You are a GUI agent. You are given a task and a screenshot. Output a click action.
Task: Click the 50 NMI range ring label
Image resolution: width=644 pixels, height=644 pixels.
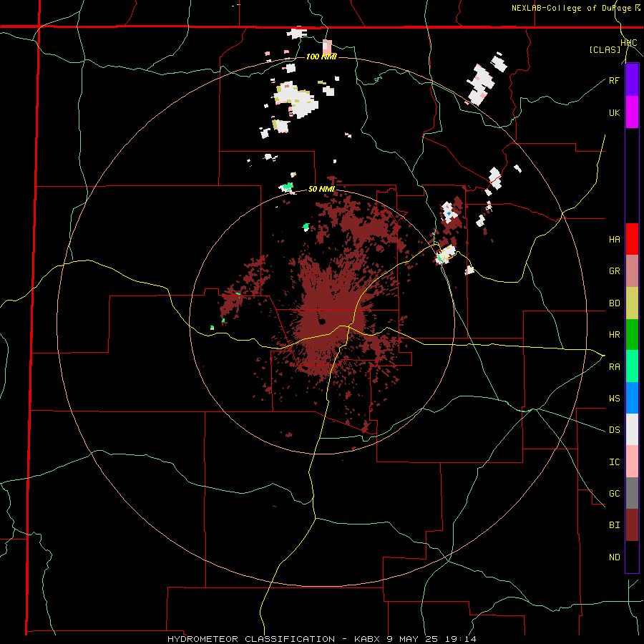pos(321,189)
